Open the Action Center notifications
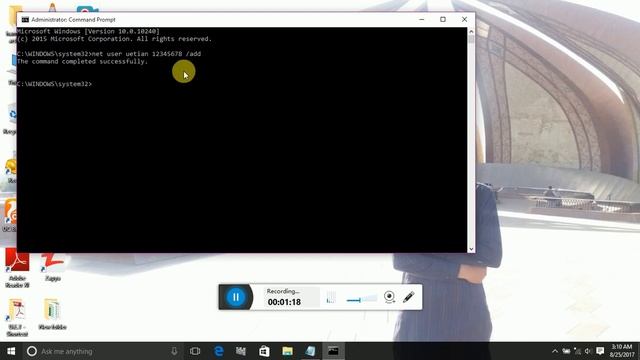The width and height of the screenshot is (640, 360). 600,351
